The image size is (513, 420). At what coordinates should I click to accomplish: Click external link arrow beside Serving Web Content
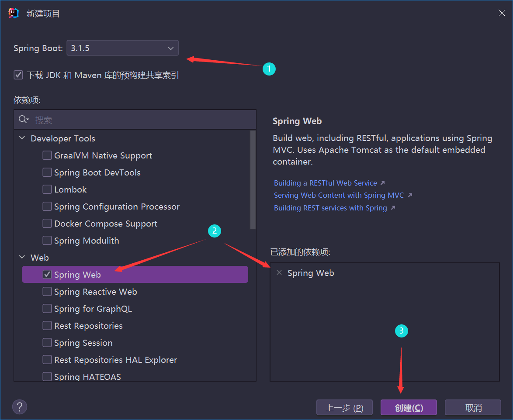410,195
